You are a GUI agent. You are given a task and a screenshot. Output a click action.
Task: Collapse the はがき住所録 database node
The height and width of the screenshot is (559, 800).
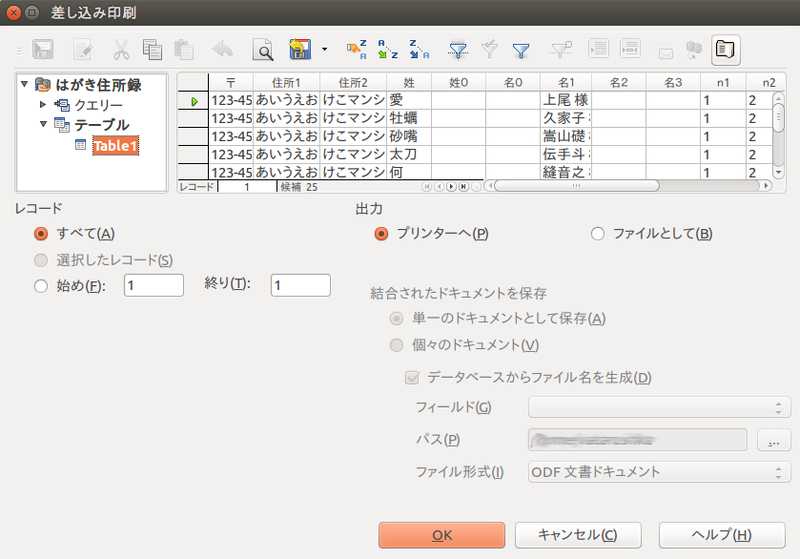click(x=24, y=84)
